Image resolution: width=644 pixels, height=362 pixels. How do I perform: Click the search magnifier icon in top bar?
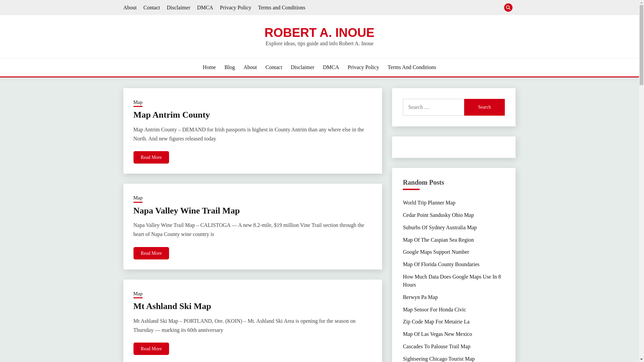pos(508,7)
